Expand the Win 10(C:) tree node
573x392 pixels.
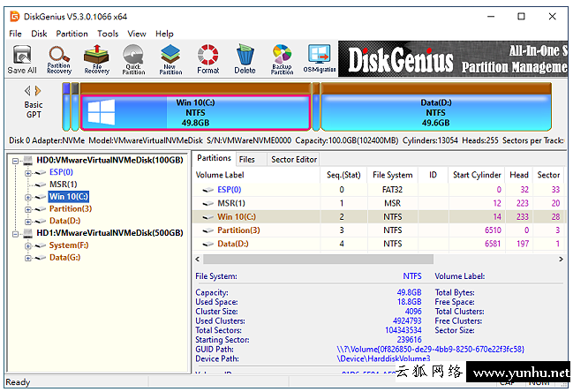27,197
